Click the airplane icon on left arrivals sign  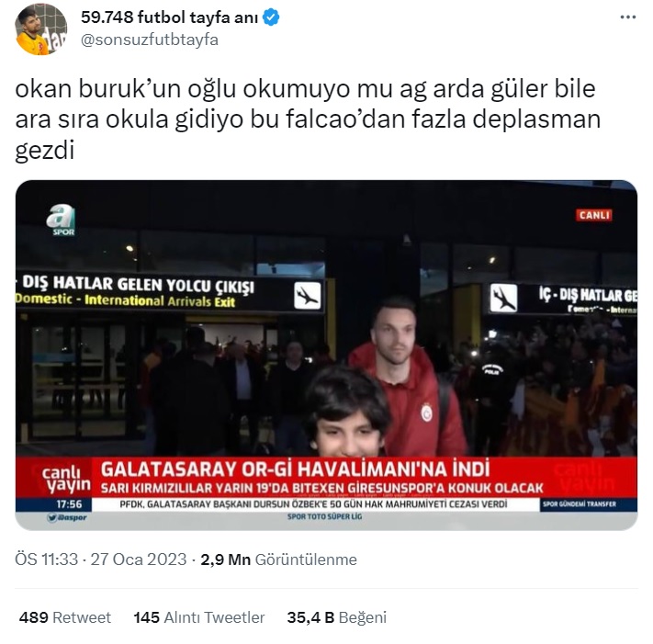(x=308, y=295)
